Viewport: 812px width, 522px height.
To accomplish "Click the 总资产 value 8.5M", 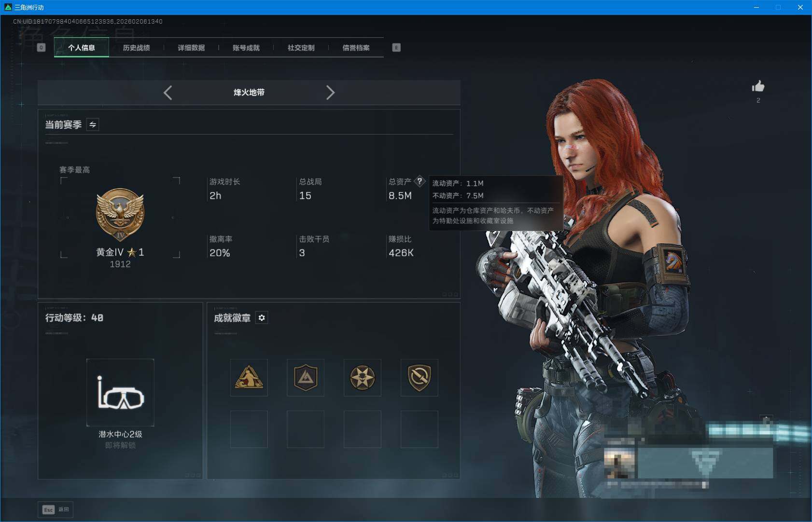I will (x=400, y=196).
